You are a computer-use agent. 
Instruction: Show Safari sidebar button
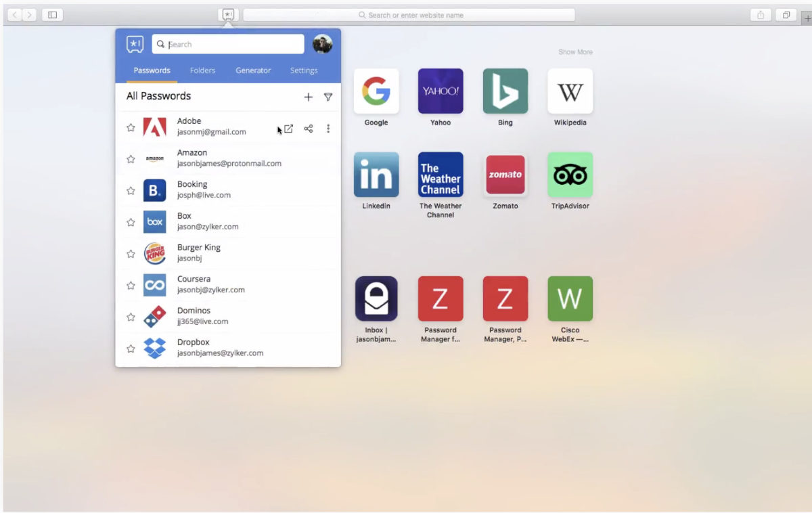click(52, 14)
